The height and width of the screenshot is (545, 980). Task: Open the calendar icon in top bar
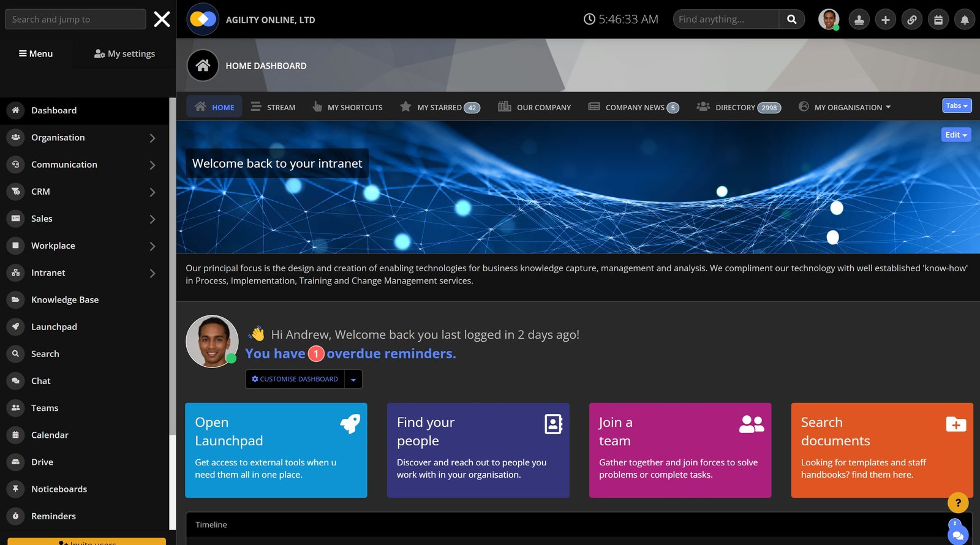[938, 20]
